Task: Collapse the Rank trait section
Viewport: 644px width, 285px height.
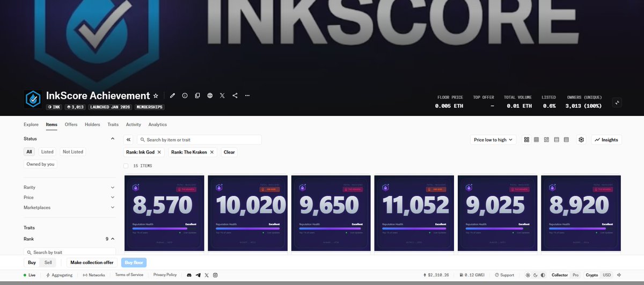Action: pos(113,239)
